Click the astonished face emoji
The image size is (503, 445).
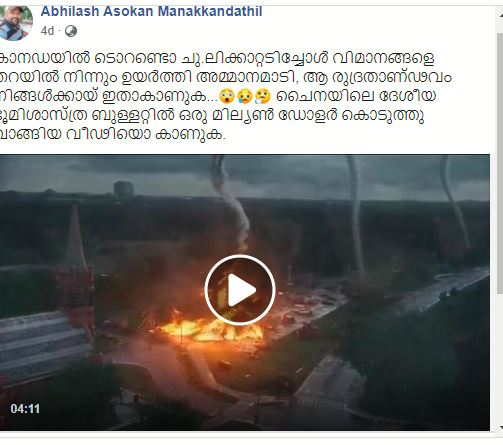pos(227,96)
